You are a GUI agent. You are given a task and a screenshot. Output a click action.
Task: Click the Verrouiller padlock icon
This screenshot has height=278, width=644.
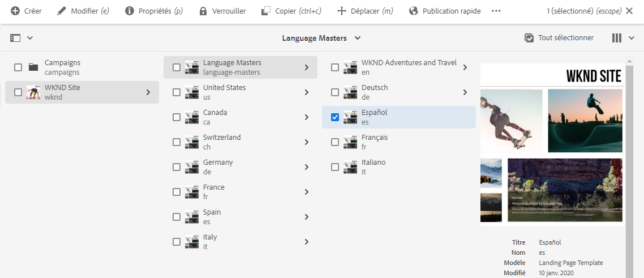point(203,11)
